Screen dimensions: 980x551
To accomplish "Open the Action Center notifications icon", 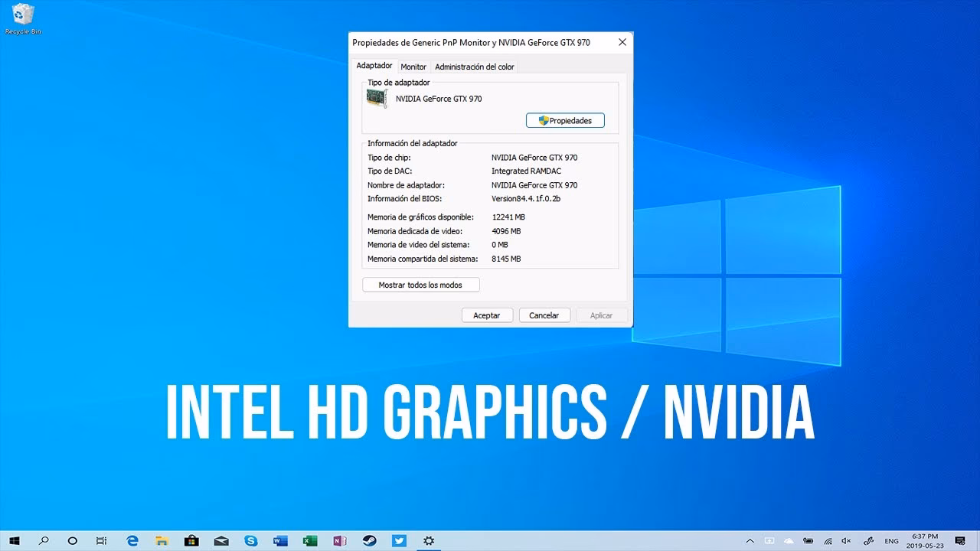I will (x=960, y=541).
